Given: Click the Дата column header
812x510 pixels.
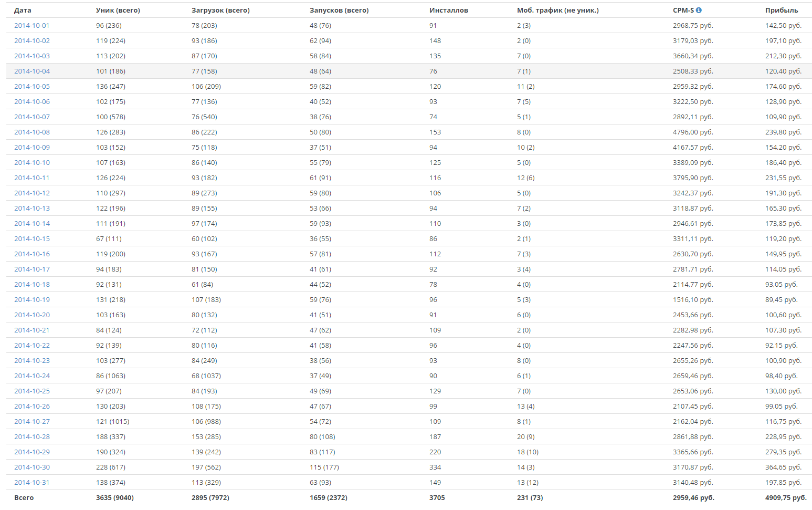Looking at the screenshot, I should (23, 10).
